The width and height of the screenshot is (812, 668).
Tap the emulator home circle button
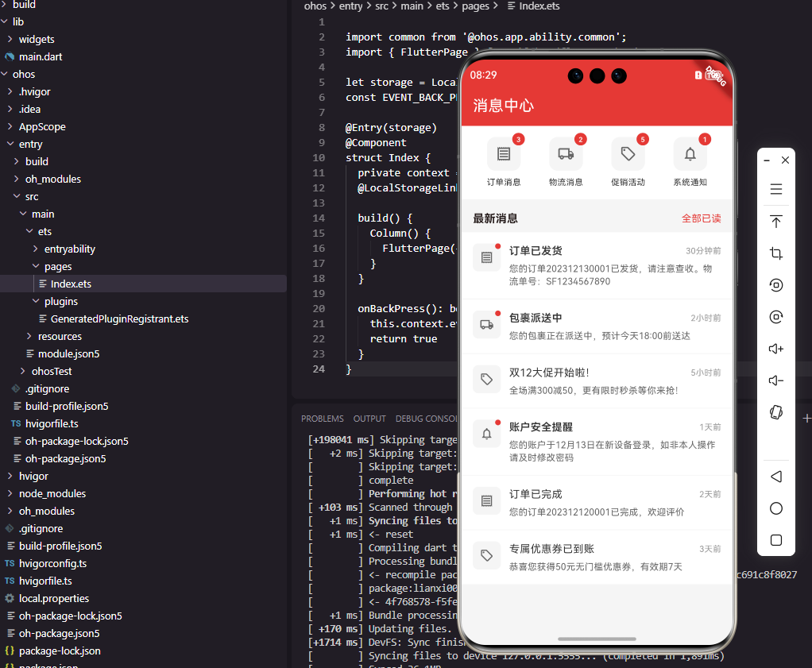[775, 508]
